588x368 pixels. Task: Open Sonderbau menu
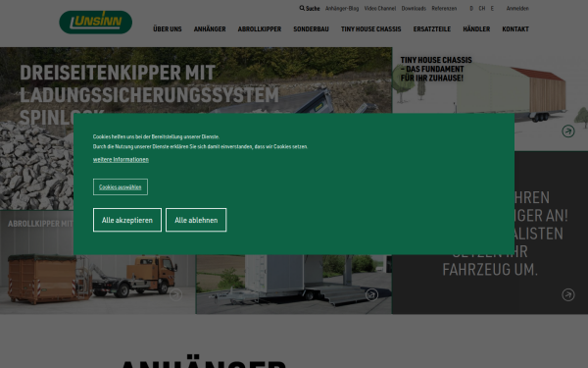pos(311,28)
